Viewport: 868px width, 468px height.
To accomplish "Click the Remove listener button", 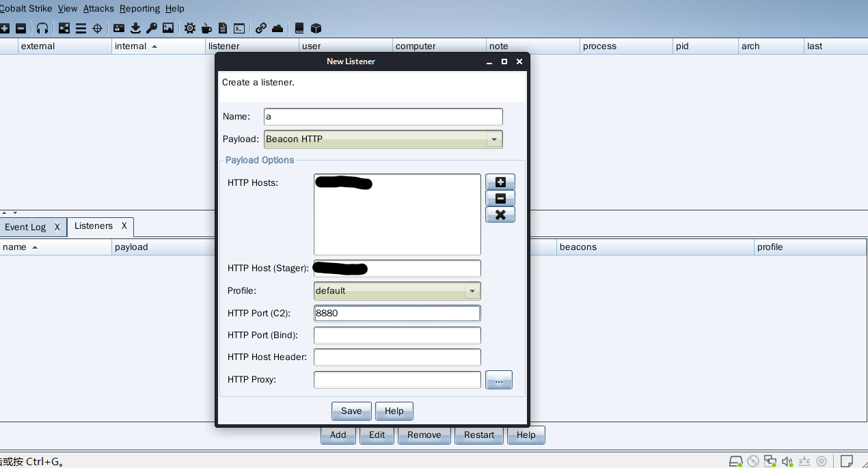I will click(x=424, y=435).
